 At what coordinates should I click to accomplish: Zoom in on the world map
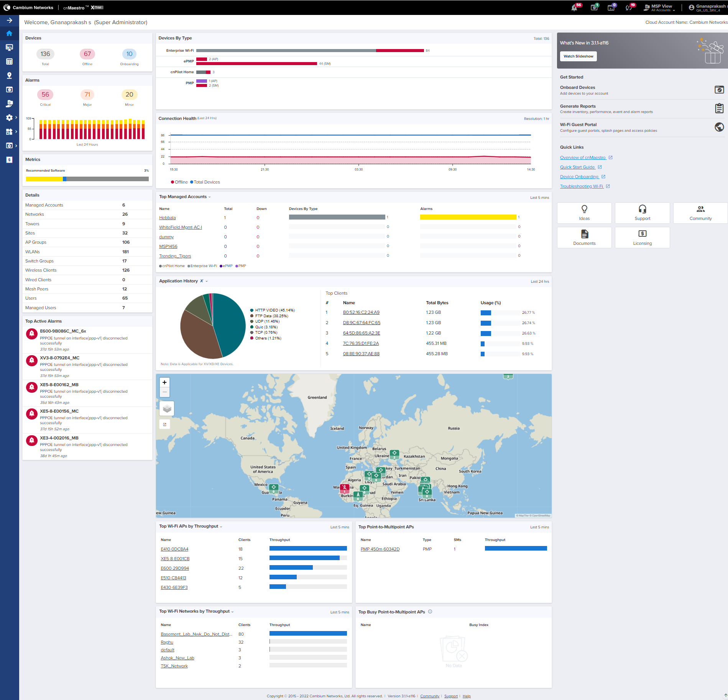(x=164, y=382)
